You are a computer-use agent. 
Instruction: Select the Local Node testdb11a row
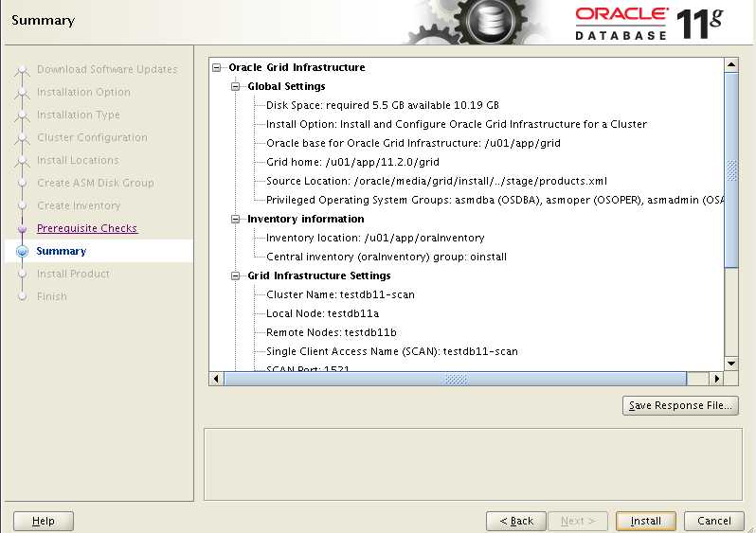(x=322, y=313)
